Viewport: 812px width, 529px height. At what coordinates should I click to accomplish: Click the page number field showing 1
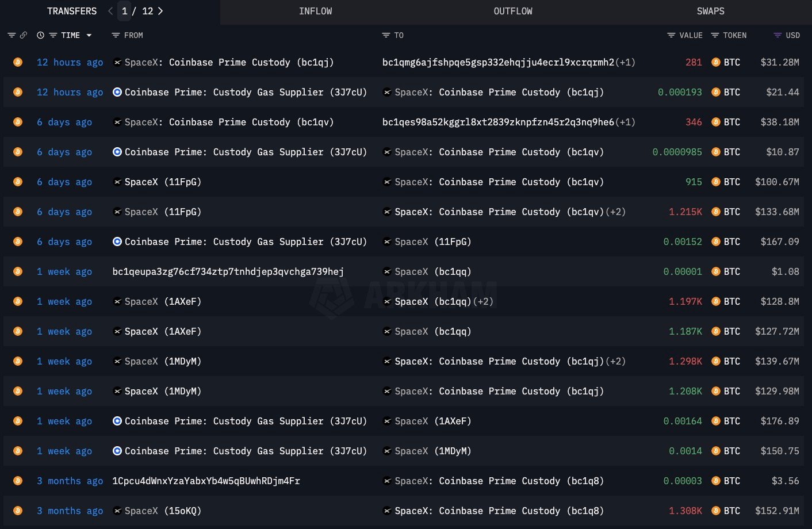click(125, 11)
